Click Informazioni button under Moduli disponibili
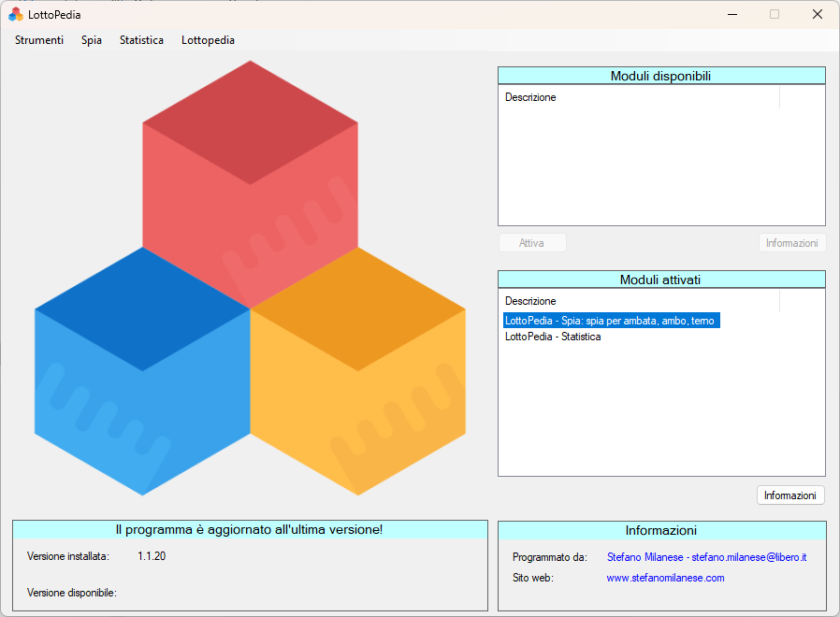 791,243
